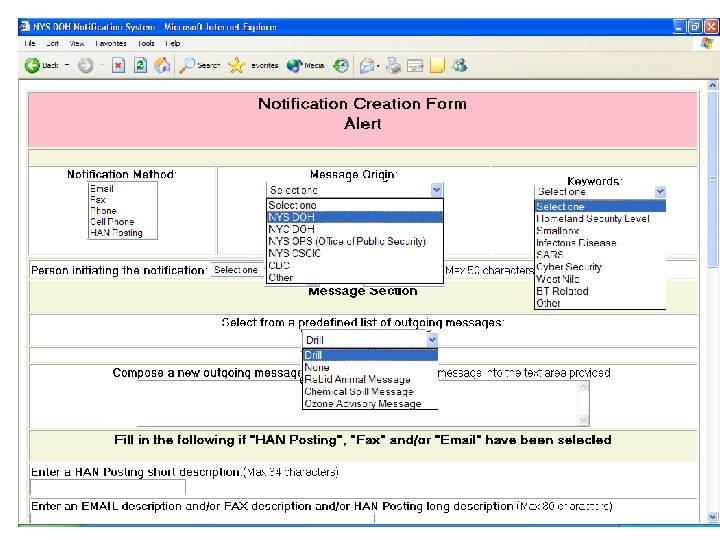Expand the predefined outgoing messages dropdown arrow

[x=432, y=340]
